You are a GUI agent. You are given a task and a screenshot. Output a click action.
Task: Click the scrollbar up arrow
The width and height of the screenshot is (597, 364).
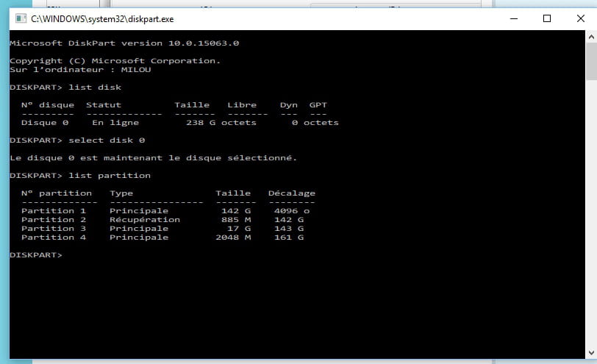point(591,37)
